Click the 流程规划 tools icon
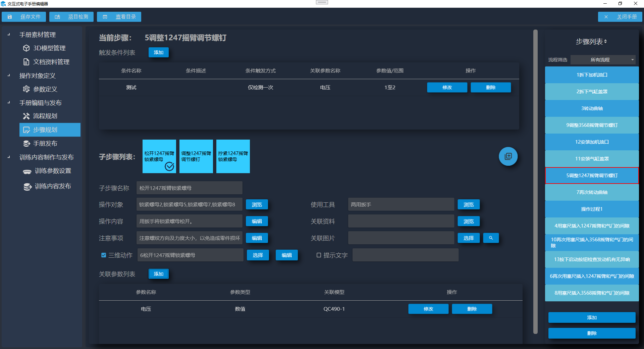 click(x=26, y=116)
